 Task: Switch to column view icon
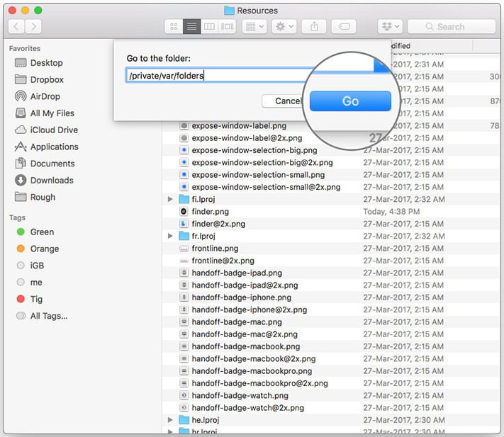click(209, 27)
